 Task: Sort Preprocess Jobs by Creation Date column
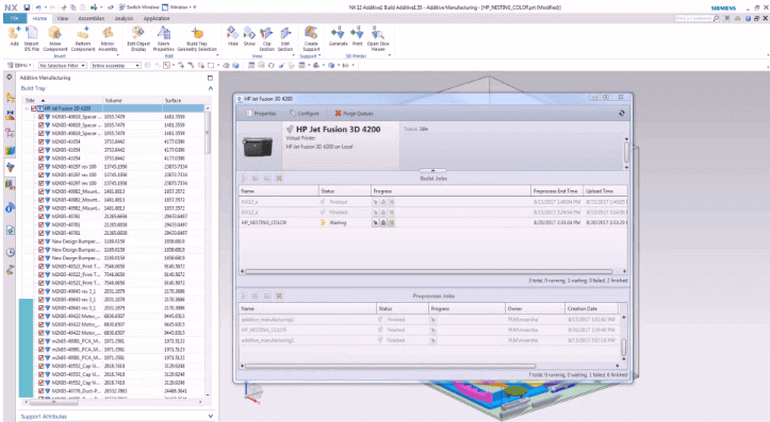(x=591, y=309)
